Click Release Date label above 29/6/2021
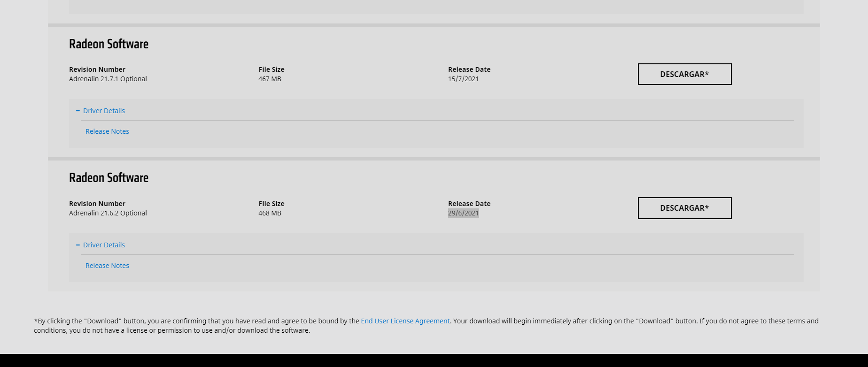The width and height of the screenshot is (868, 367). click(x=469, y=204)
